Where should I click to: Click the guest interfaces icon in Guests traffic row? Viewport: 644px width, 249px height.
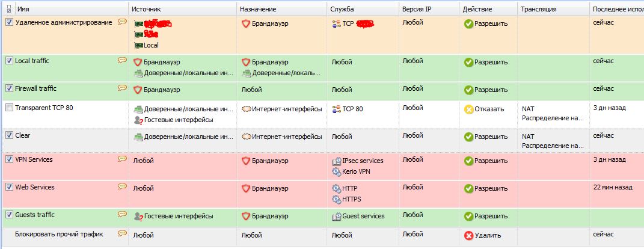click(x=138, y=216)
